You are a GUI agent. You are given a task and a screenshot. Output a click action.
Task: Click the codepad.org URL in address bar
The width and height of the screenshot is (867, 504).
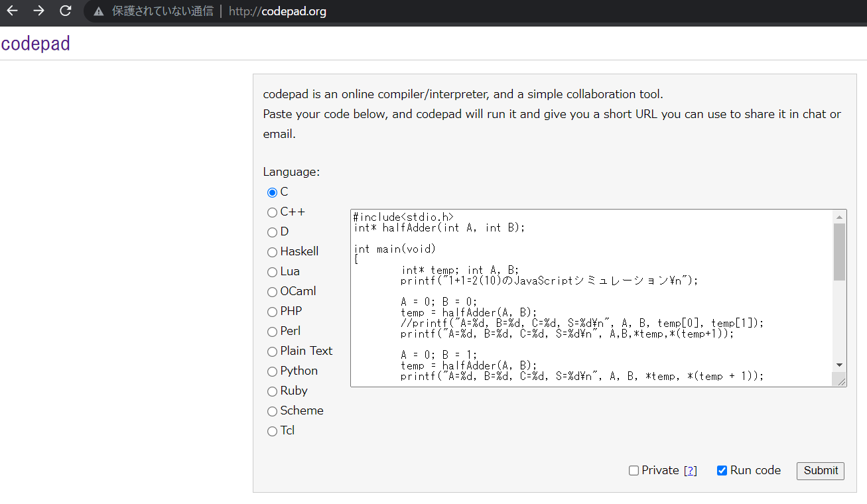pyautogui.click(x=277, y=11)
